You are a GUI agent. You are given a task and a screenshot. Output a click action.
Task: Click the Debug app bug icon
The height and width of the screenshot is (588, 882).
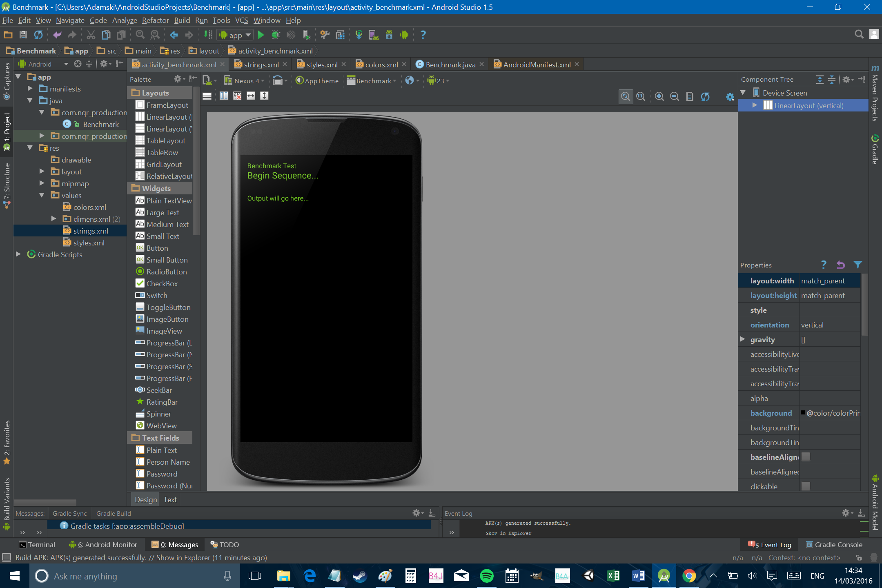(x=276, y=35)
